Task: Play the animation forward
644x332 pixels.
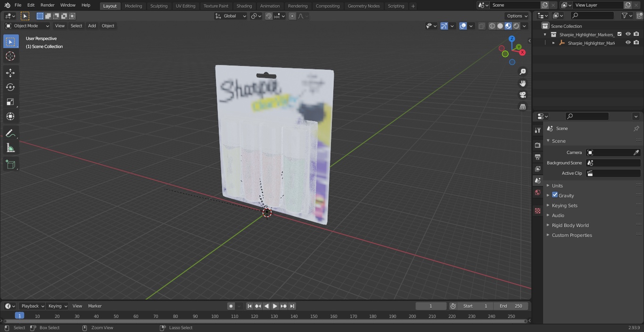Action: (275, 306)
